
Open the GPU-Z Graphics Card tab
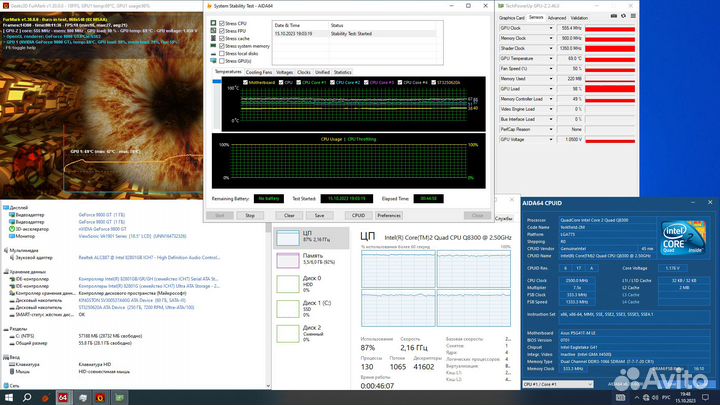tap(512, 18)
